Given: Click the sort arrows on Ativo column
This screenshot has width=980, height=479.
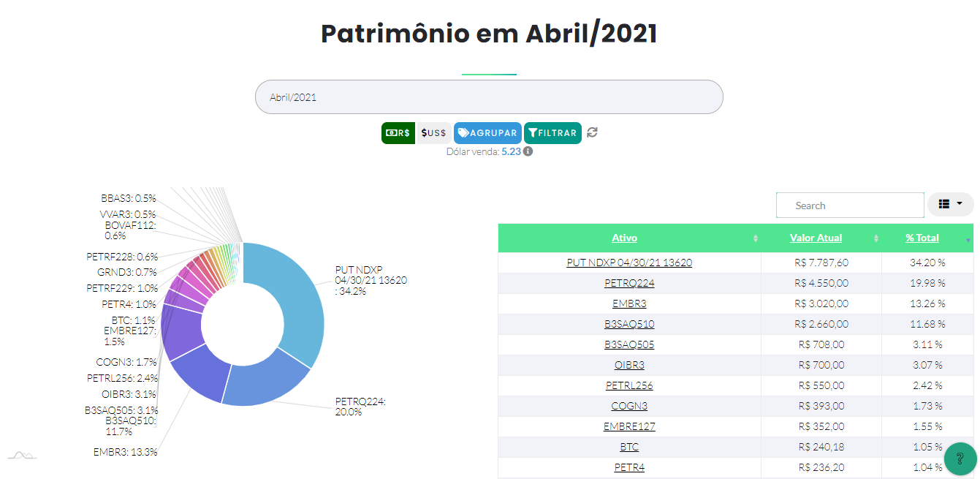Looking at the screenshot, I should coord(755,238).
